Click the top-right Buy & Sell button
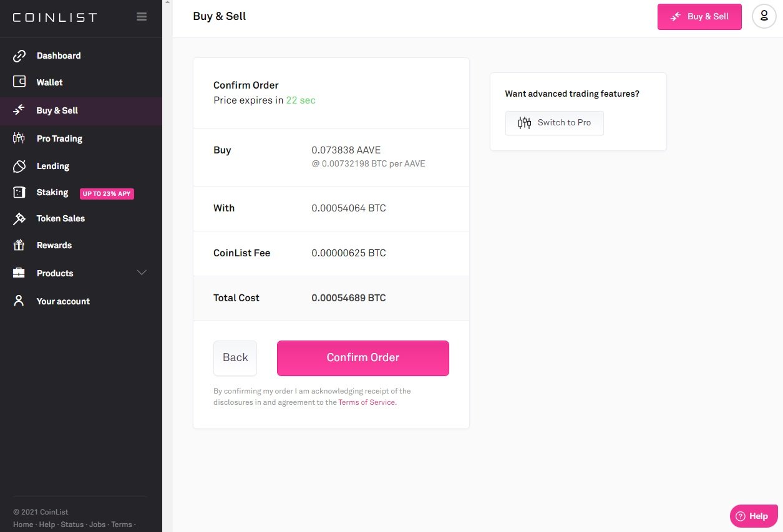The height and width of the screenshot is (532, 783). pos(699,17)
